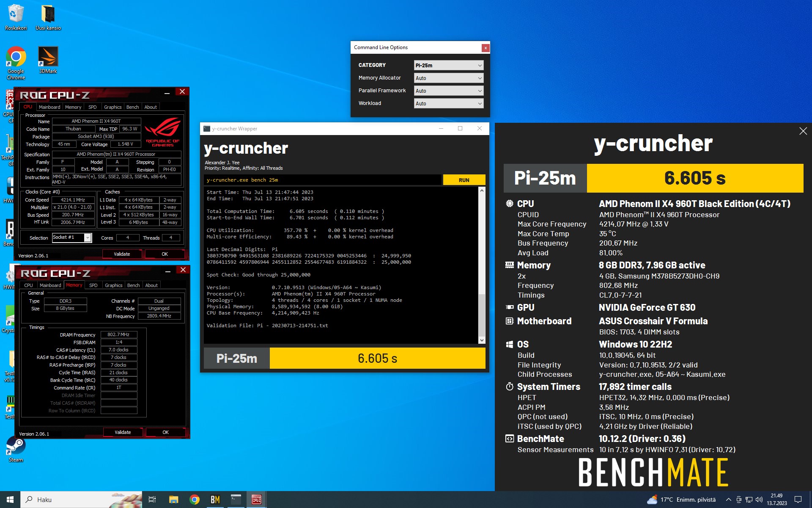Open Bench tab in upper CPU-Z
The image size is (812, 508).
click(133, 107)
